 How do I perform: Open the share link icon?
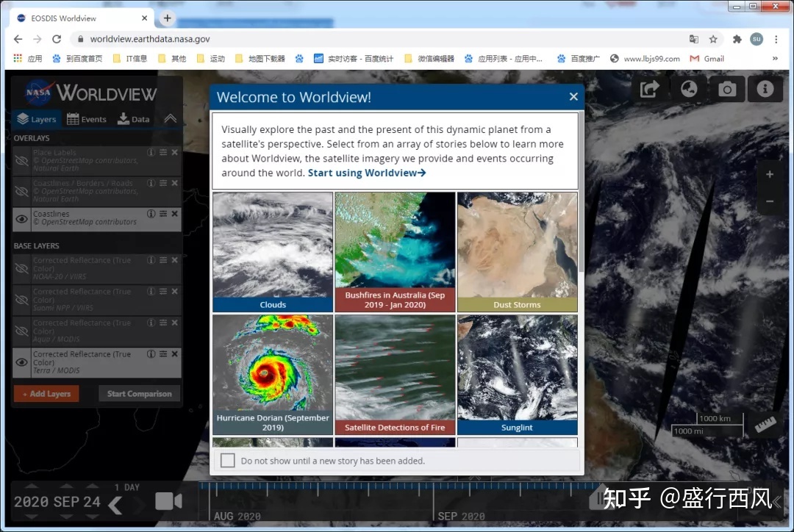click(650, 89)
